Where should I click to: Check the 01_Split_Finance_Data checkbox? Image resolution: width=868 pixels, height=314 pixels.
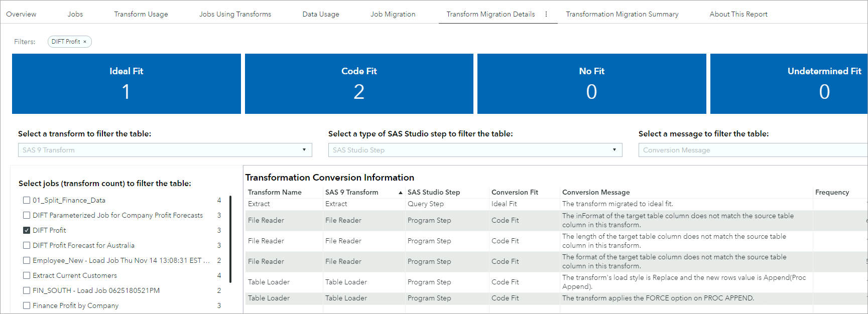coord(27,200)
